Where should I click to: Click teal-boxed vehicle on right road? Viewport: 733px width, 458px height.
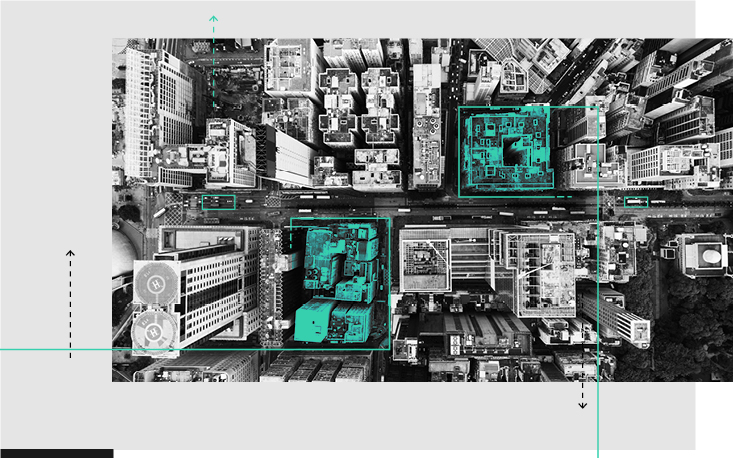tap(636, 202)
